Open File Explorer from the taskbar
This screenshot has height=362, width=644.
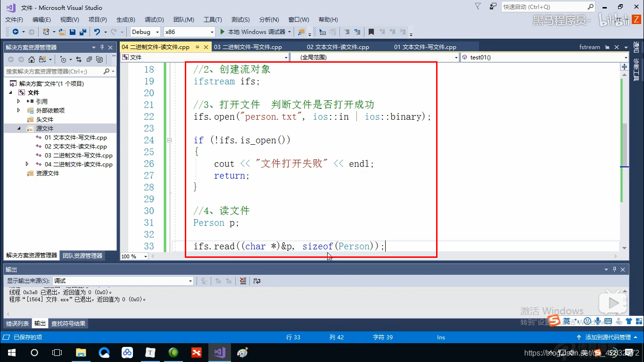pyautogui.click(x=81, y=353)
